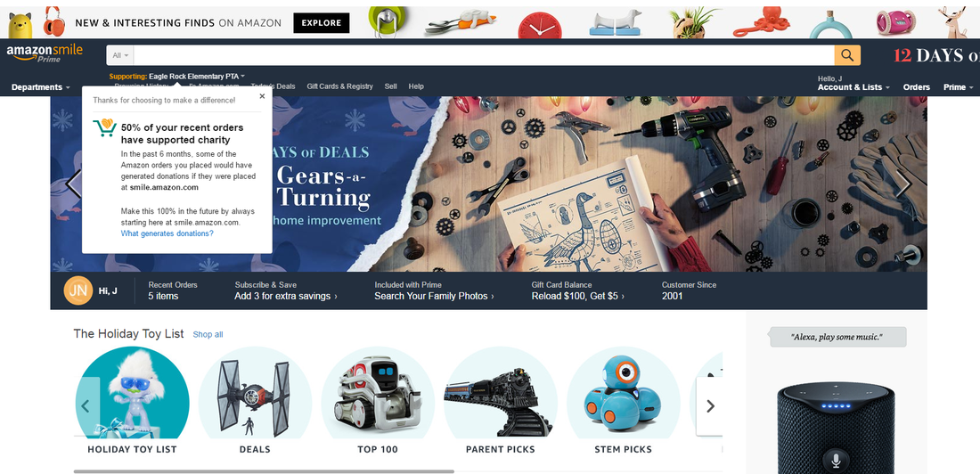Open the Orders page
This screenshot has width=980, height=474.
pos(916,87)
